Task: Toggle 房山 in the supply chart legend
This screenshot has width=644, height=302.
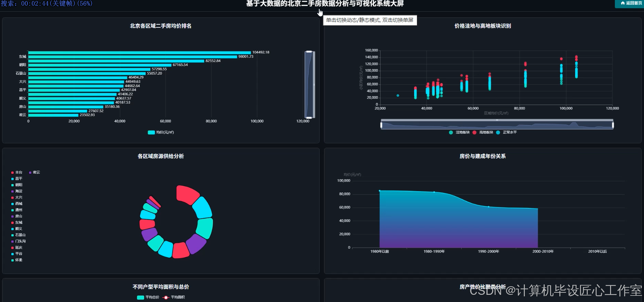Action: tap(17, 216)
